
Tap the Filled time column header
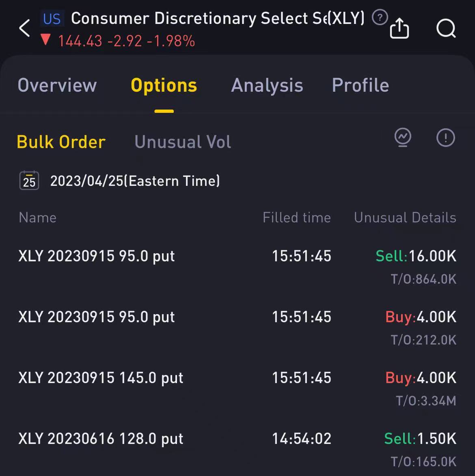(x=296, y=218)
